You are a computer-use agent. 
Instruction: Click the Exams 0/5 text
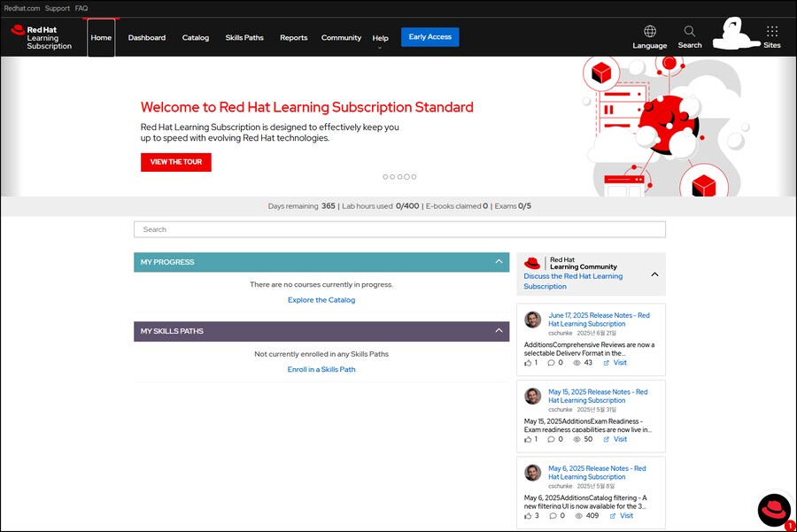click(x=513, y=205)
